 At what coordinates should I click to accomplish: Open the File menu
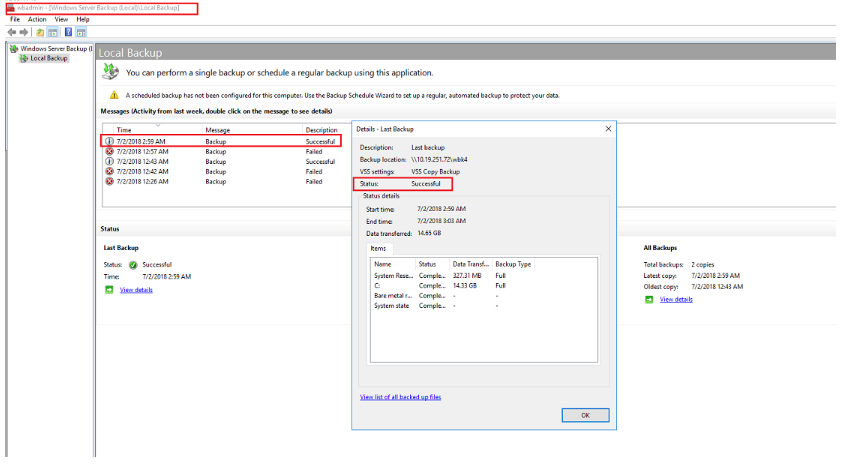15,19
